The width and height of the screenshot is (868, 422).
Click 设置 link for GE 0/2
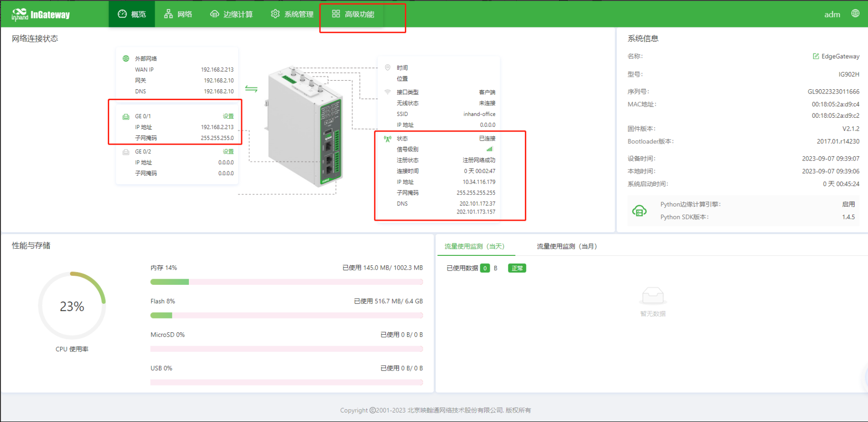coord(228,152)
